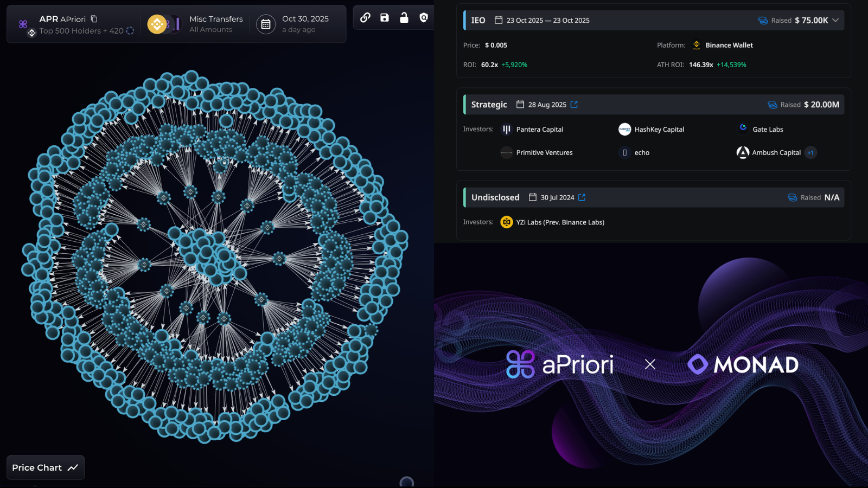
Task: Click the Pantera Capital logo
Action: [506, 129]
